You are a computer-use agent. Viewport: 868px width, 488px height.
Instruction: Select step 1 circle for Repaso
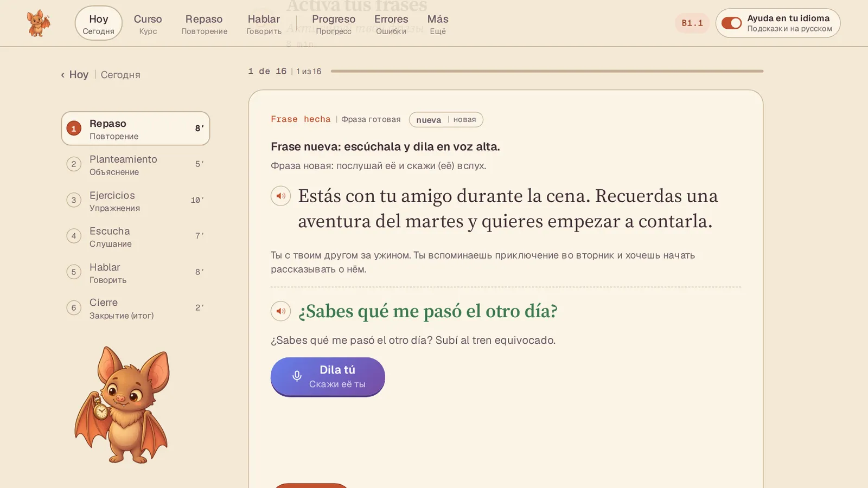point(74,129)
